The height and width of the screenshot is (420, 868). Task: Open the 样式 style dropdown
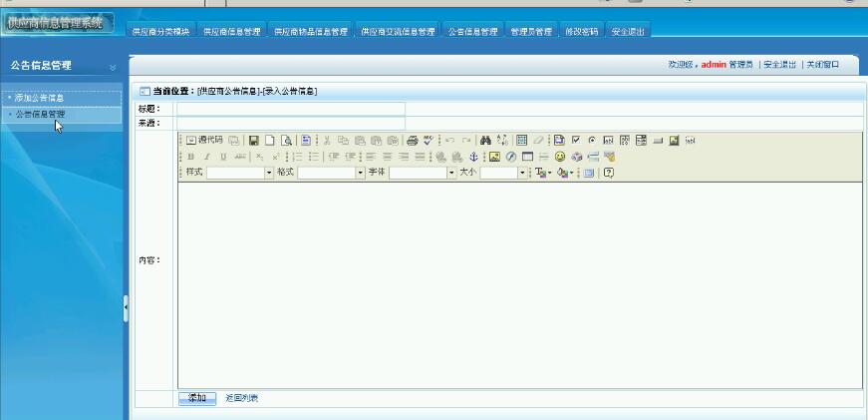tap(240, 173)
